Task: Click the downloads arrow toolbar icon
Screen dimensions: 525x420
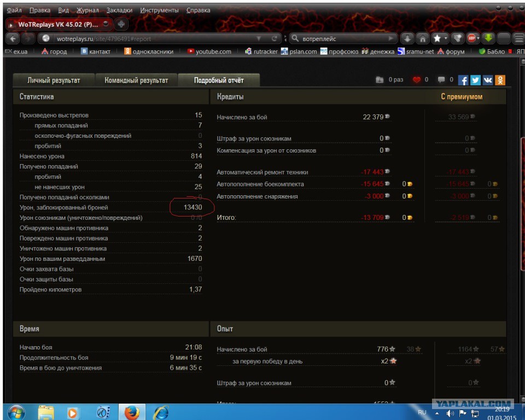Action: pos(407,38)
